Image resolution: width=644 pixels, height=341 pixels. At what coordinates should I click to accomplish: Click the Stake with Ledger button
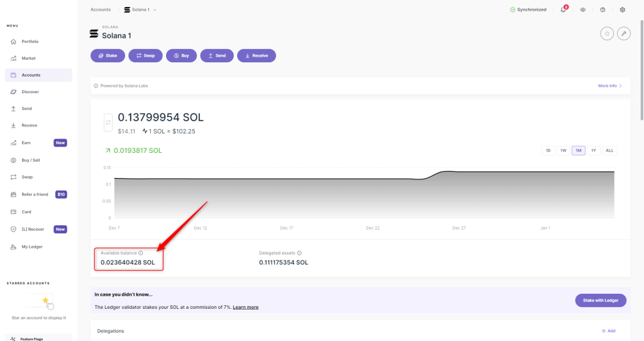[x=601, y=300]
